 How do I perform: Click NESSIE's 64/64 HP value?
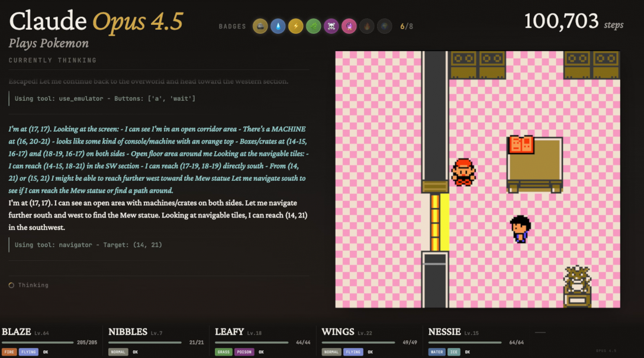(516, 343)
